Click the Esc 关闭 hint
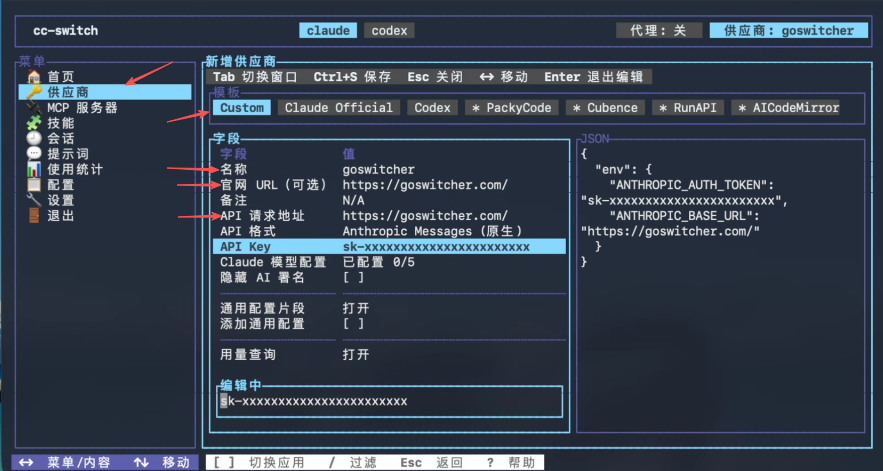Screen dimensions: 883x471 (x=435, y=77)
